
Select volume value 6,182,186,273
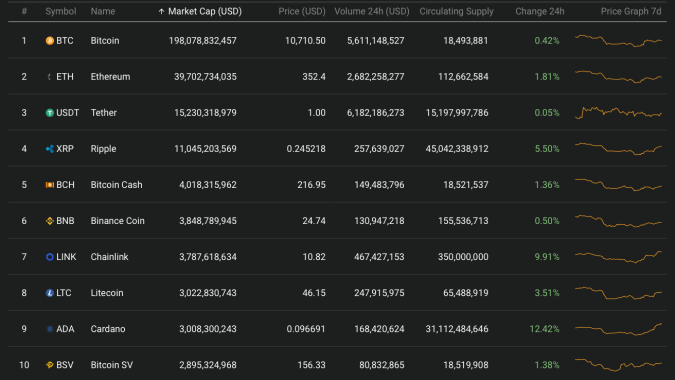tap(375, 113)
